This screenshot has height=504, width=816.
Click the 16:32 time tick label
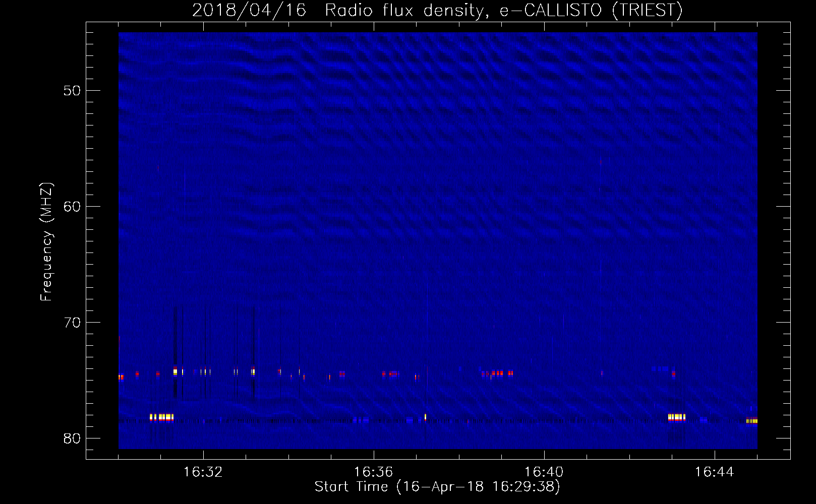pos(203,472)
